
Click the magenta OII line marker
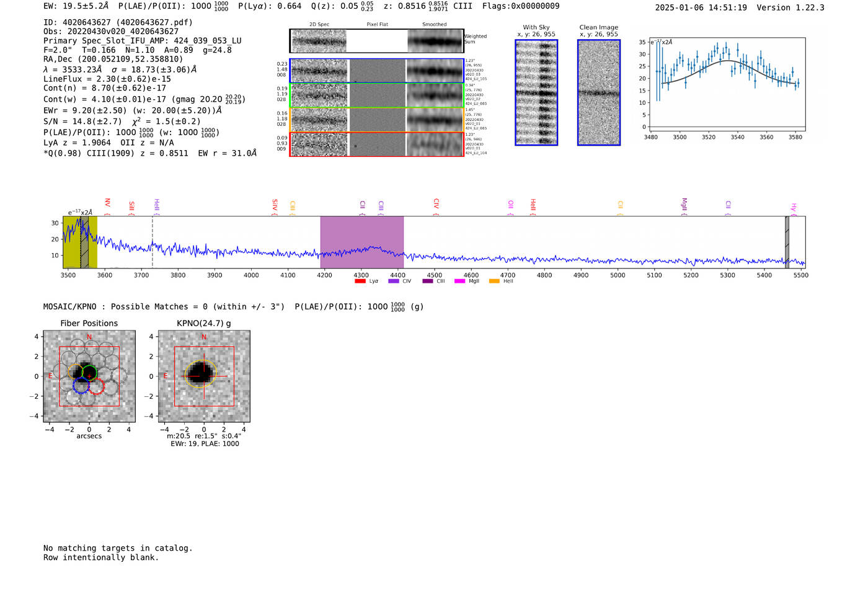tap(510, 205)
